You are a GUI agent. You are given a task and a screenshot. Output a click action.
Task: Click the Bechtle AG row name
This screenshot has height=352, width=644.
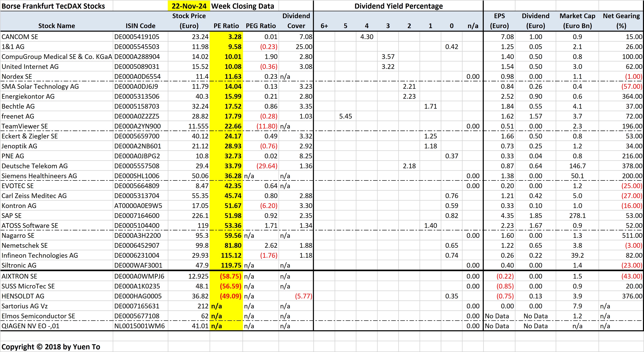click(18, 106)
